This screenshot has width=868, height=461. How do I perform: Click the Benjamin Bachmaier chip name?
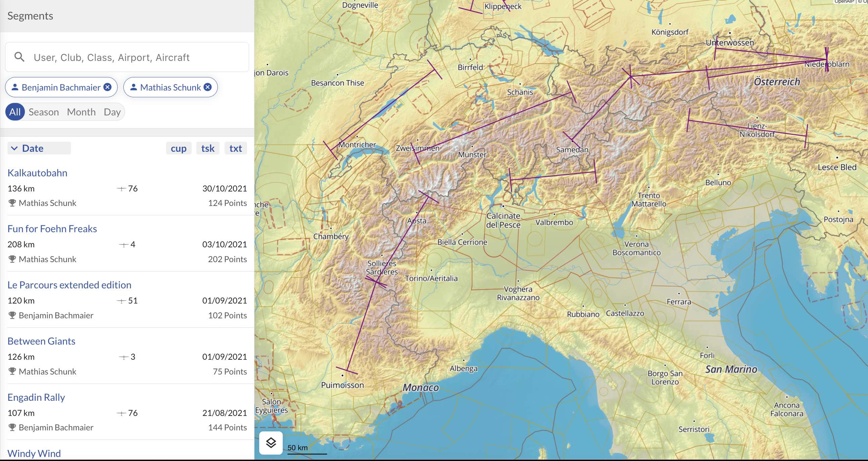point(61,87)
